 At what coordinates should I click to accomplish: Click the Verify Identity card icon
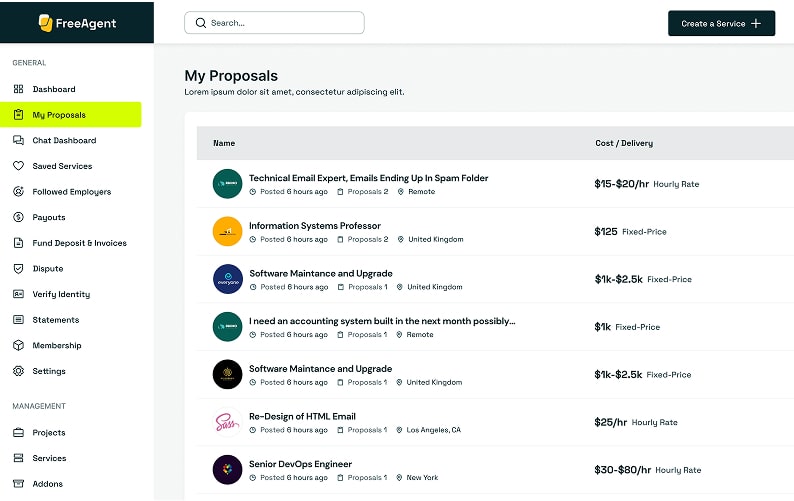18,294
